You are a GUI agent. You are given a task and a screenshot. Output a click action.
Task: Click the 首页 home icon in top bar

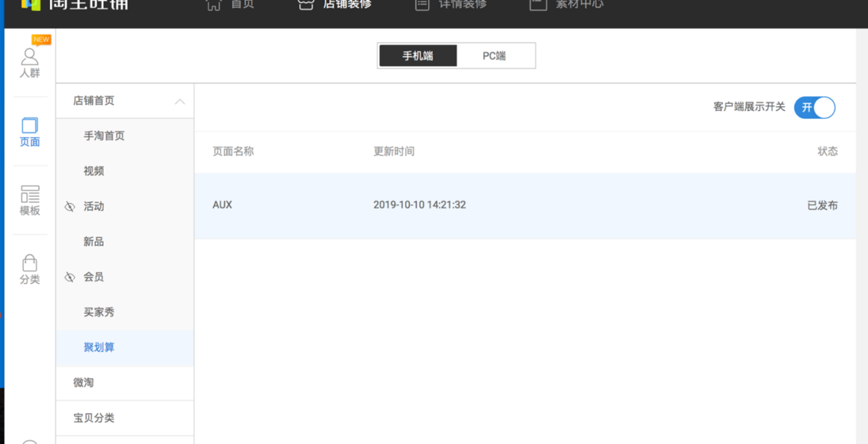tap(214, 4)
